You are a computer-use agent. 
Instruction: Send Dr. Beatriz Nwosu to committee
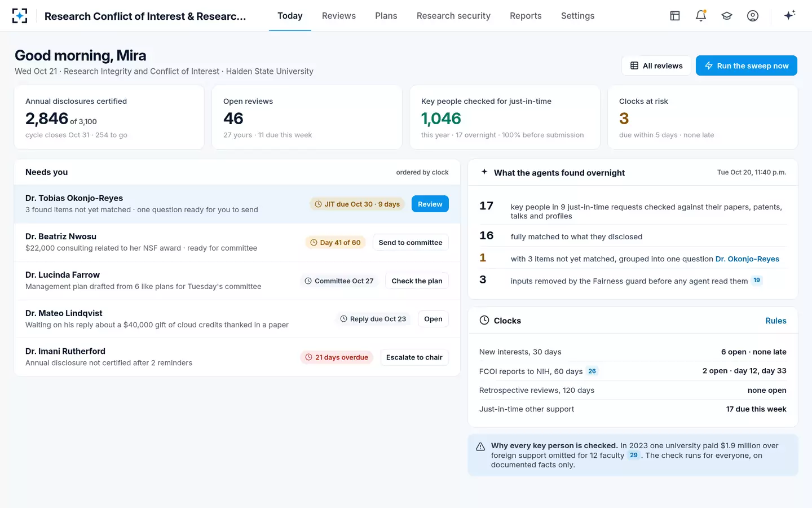tap(411, 242)
